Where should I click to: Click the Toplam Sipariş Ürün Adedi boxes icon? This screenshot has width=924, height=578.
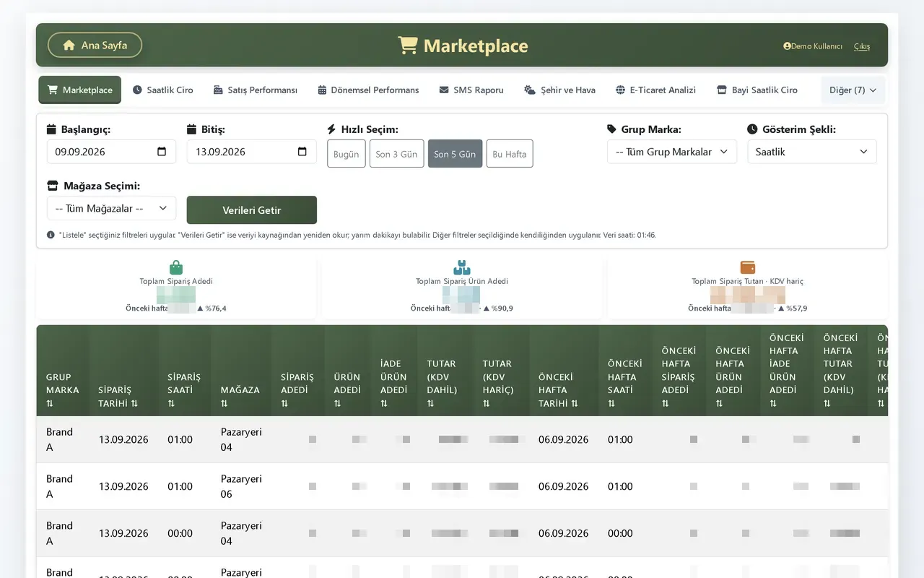(x=462, y=268)
